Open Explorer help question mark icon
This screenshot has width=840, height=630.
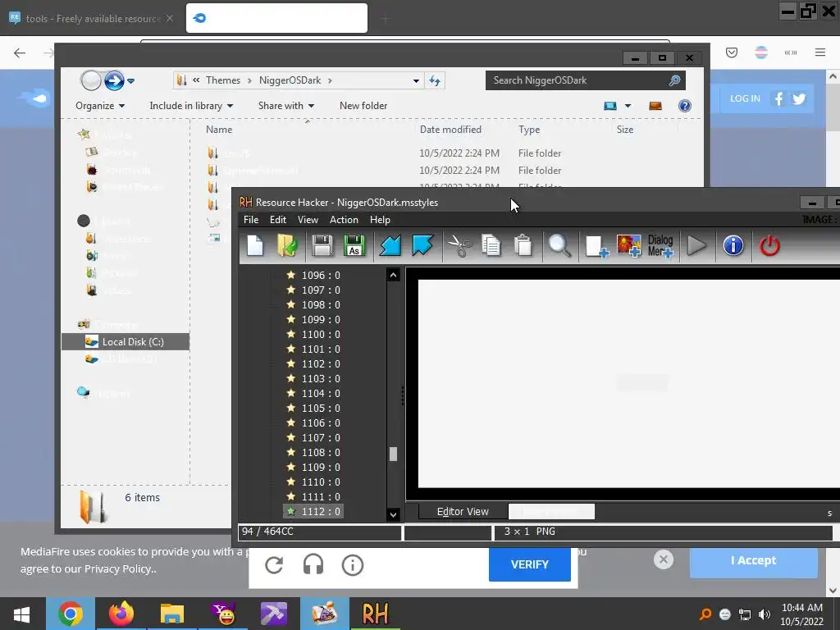[685, 106]
